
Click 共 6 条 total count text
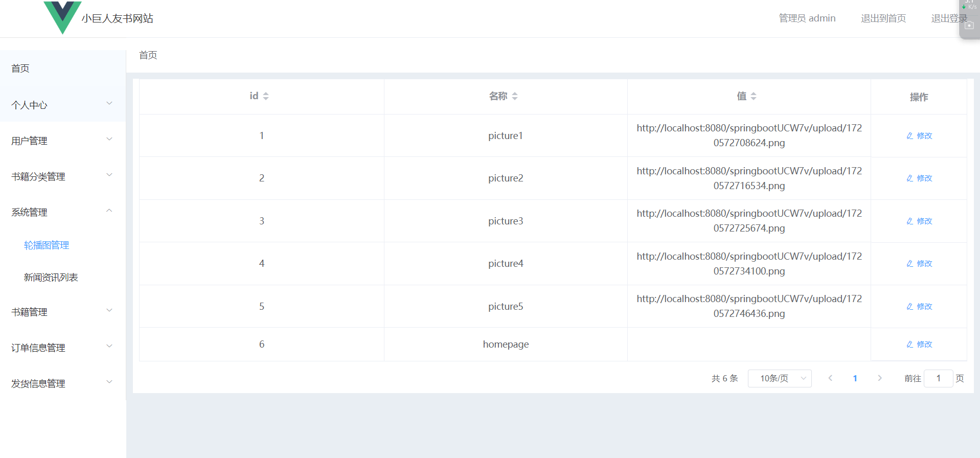coord(725,378)
